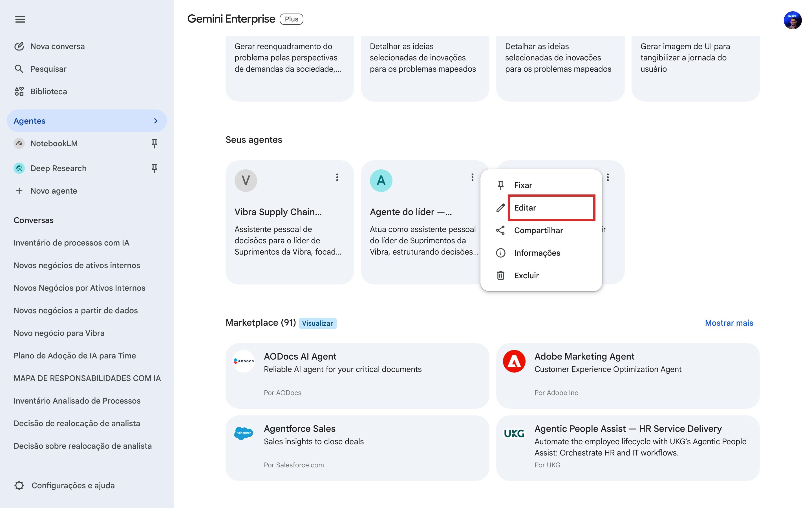This screenshot has width=812, height=508.
Task: Click the plus icon for Novo agente
Action: click(x=19, y=191)
